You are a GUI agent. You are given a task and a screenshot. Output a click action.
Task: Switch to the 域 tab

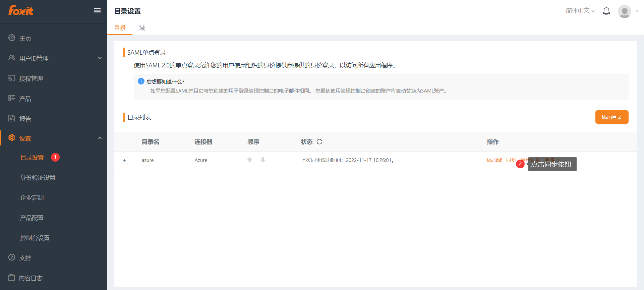coord(142,28)
